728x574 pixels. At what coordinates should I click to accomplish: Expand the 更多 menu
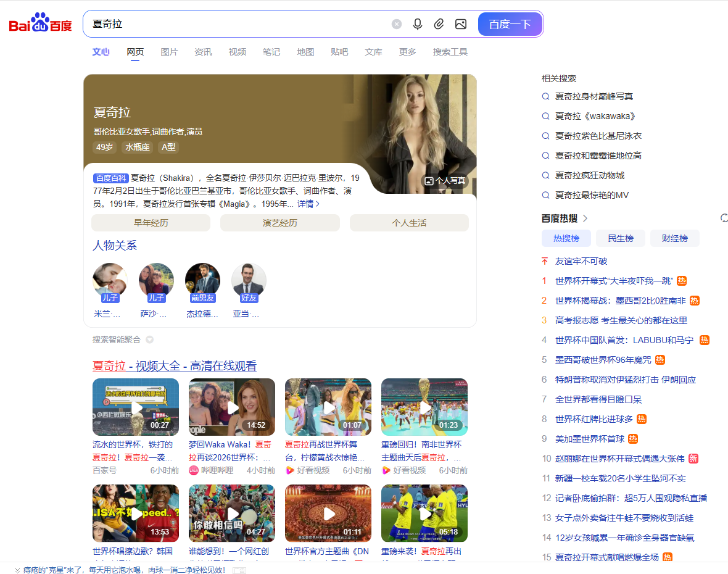[408, 52]
